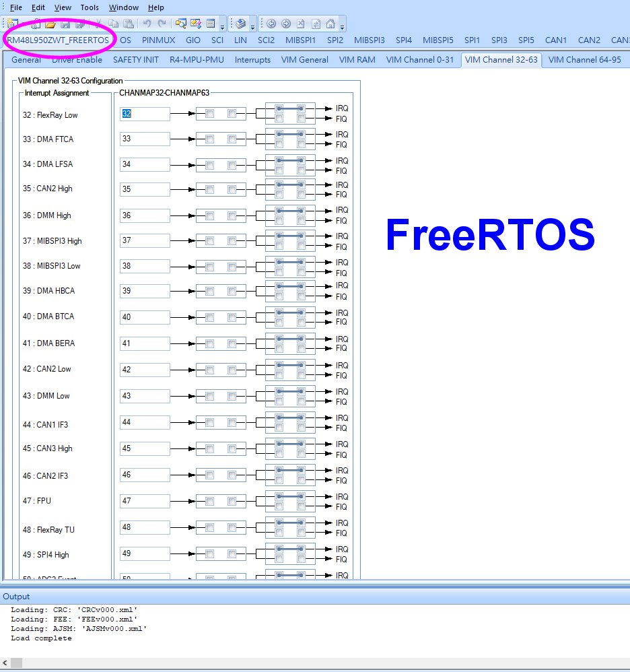Toggle second checkbox in MIBSPI3 Low row

click(x=232, y=267)
